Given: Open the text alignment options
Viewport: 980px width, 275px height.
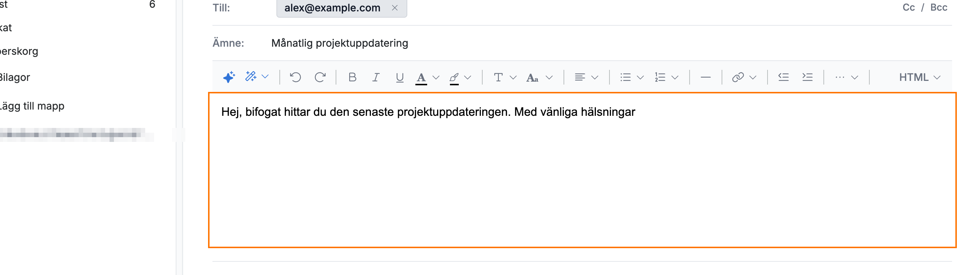Looking at the screenshot, I should tap(586, 78).
